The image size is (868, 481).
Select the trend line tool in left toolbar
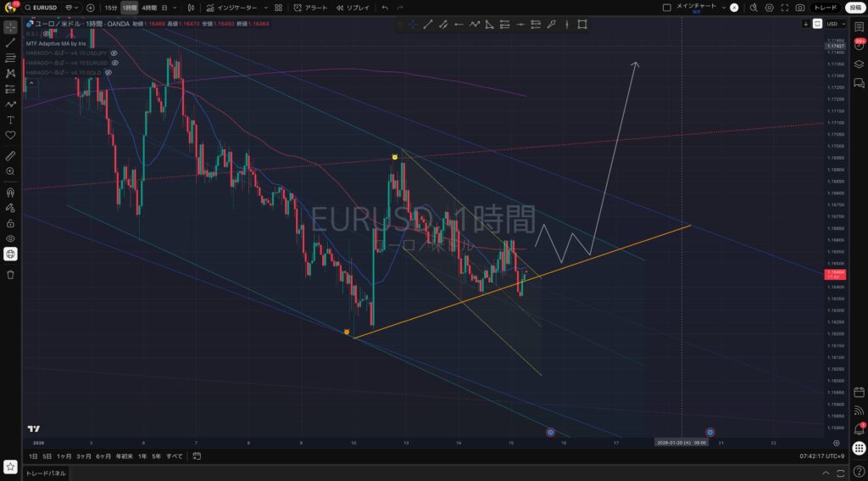tap(10, 42)
